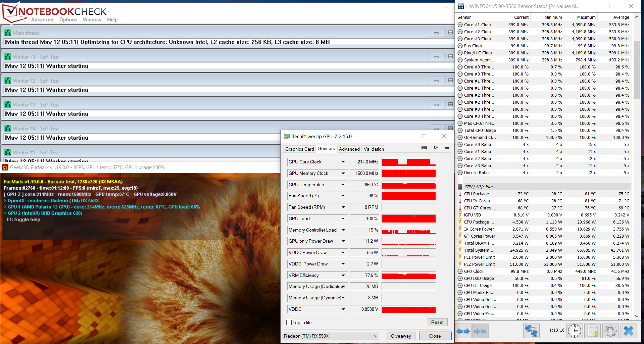Click the VDDC Power Draw value field
Viewport: 644px width, 344px height.
pos(365,252)
